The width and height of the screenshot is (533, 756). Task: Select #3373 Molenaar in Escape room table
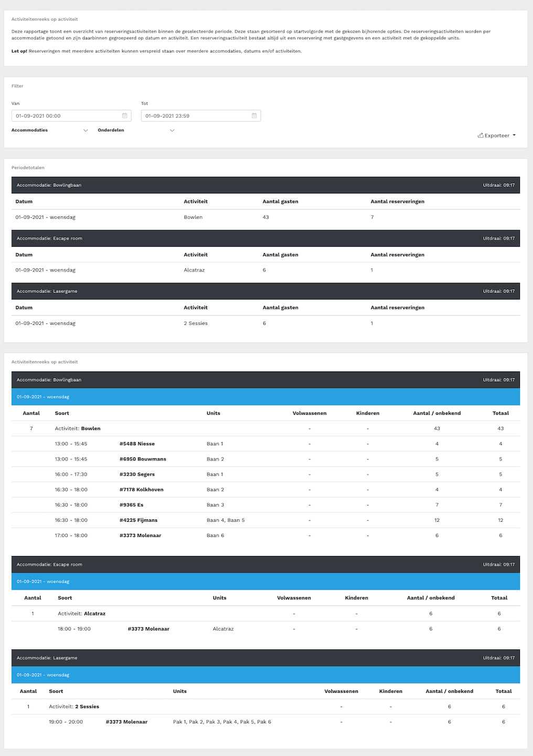[148, 628]
